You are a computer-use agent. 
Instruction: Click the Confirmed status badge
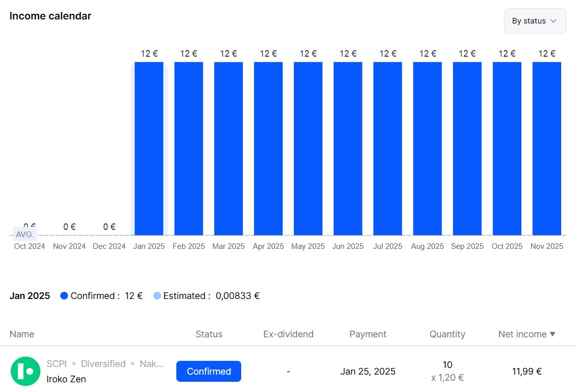click(x=209, y=372)
